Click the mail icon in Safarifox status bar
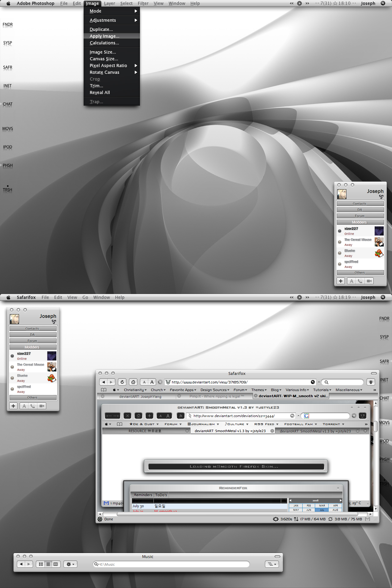This screenshot has height=588, width=392. (x=367, y=519)
